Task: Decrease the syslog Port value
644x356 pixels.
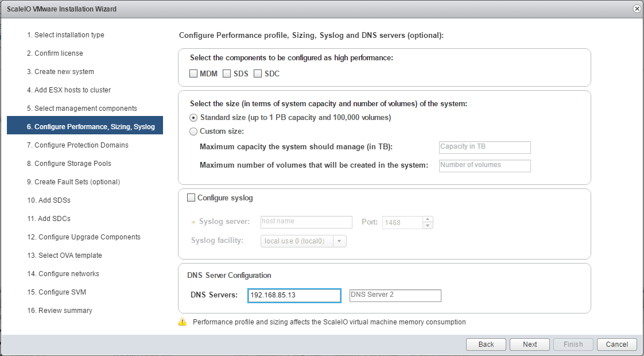Action: pyautogui.click(x=428, y=225)
